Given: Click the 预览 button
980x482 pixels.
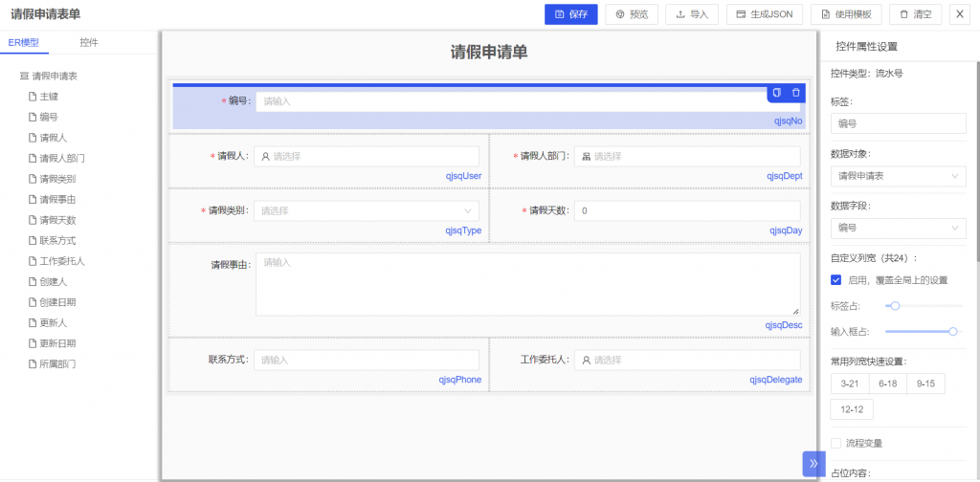Looking at the screenshot, I should pyautogui.click(x=632, y=14).
